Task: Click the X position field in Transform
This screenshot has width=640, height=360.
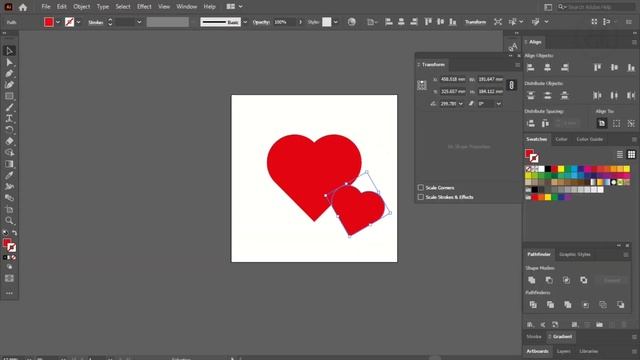Action: (453, 79)
